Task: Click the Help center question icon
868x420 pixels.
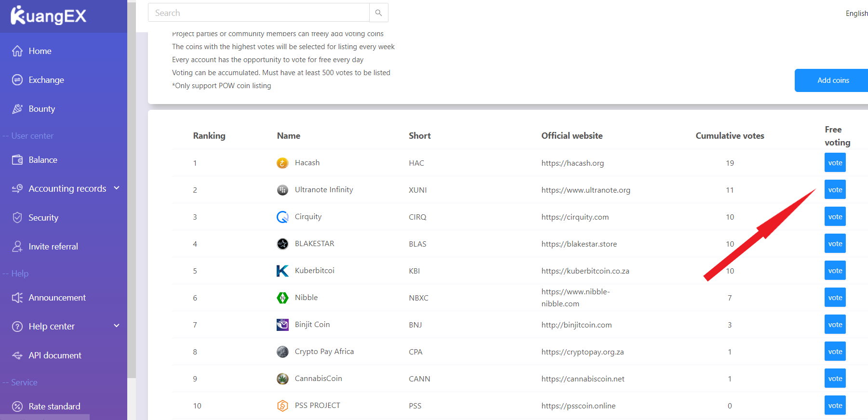Action: [x=17, y=327]
